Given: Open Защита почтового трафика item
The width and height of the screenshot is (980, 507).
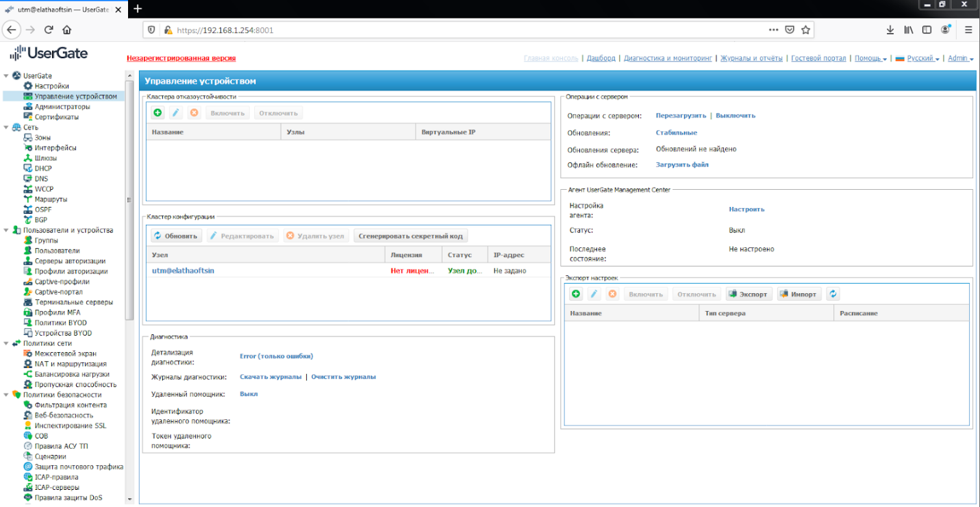Looking at the screenshot, I should click(x=79, y=467).
